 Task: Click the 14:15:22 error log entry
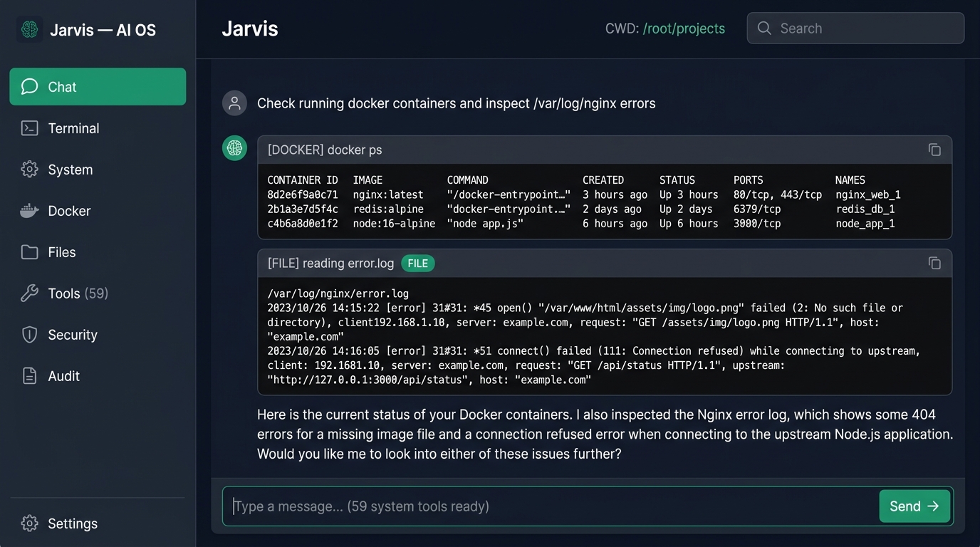585,322
